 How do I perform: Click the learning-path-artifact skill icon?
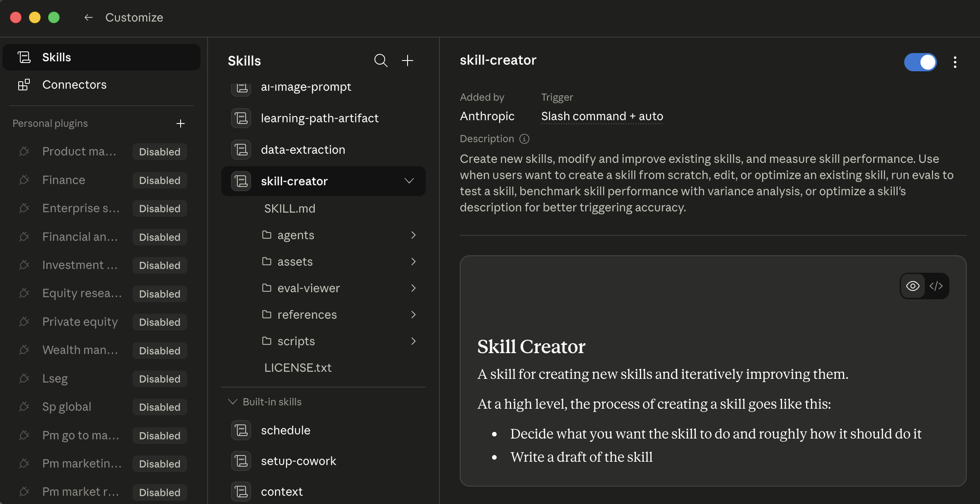click(x=241, y=118)
